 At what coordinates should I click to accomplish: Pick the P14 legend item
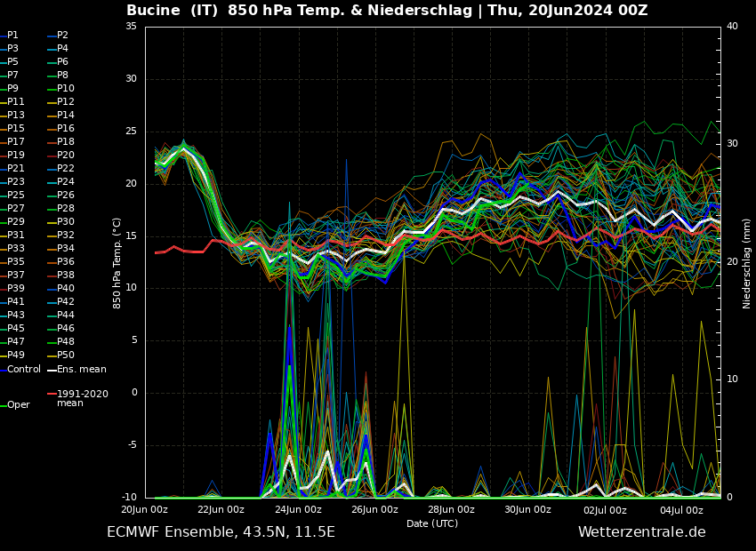pyautogui.click(x=60, y=116)
